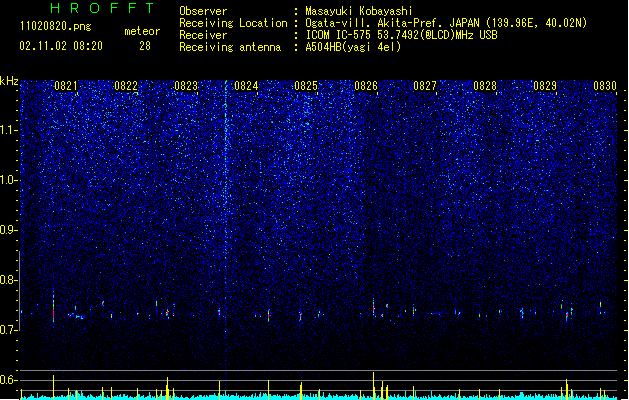Click the kHz axis unit label
The width and height of the screenshot is (629, 400).
[9, 81]
